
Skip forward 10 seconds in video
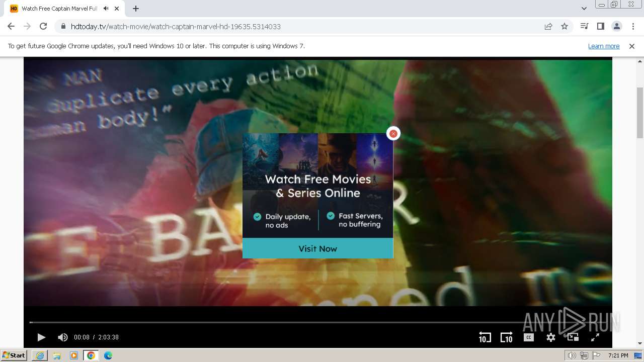point(506,337)
